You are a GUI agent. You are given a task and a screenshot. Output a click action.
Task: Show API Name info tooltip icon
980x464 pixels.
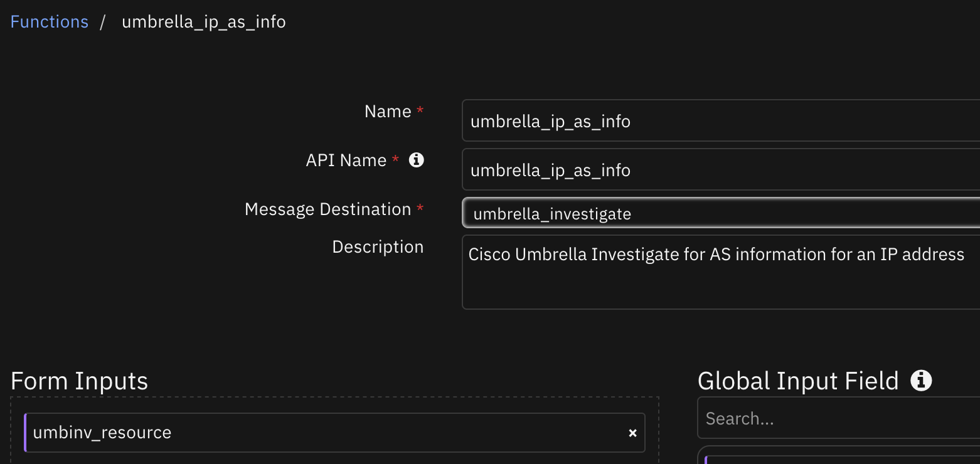416,160
